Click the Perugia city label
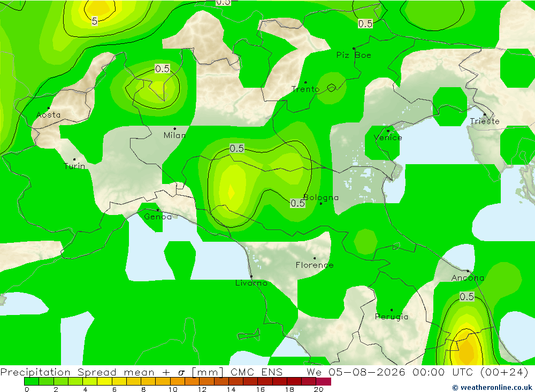 click(392, 317)
